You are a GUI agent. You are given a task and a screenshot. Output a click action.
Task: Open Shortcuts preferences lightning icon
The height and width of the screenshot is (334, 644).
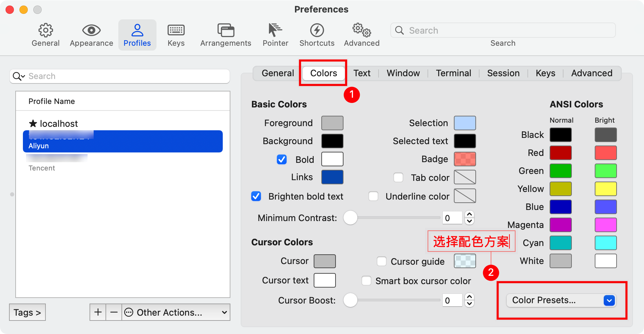[317, 30]
